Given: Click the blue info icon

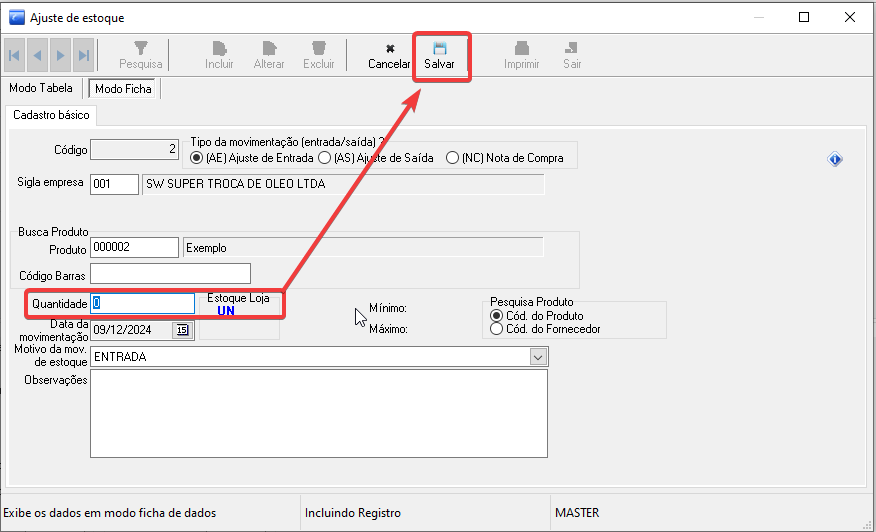Looking at the screenshot, I should (835, 159).
